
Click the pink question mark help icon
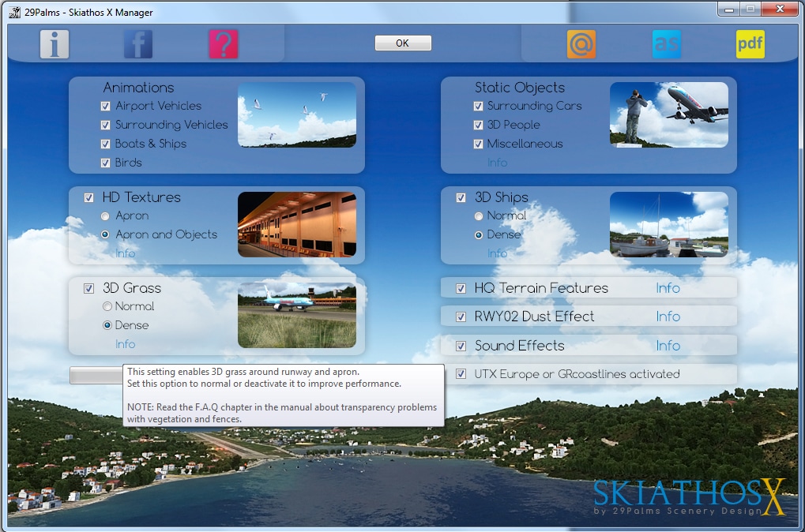(x=224, y=44)
